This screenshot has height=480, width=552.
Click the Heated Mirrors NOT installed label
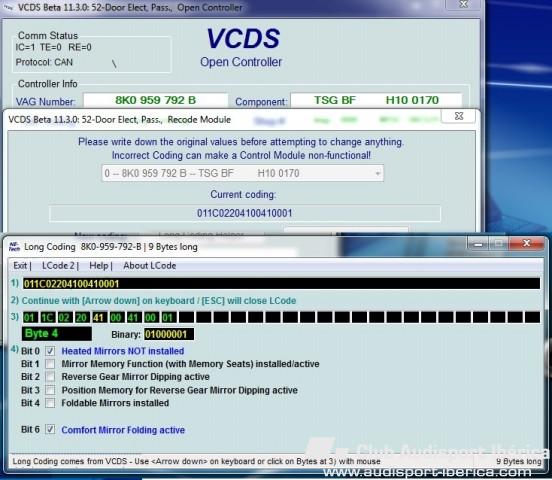[x=123, y=351]
